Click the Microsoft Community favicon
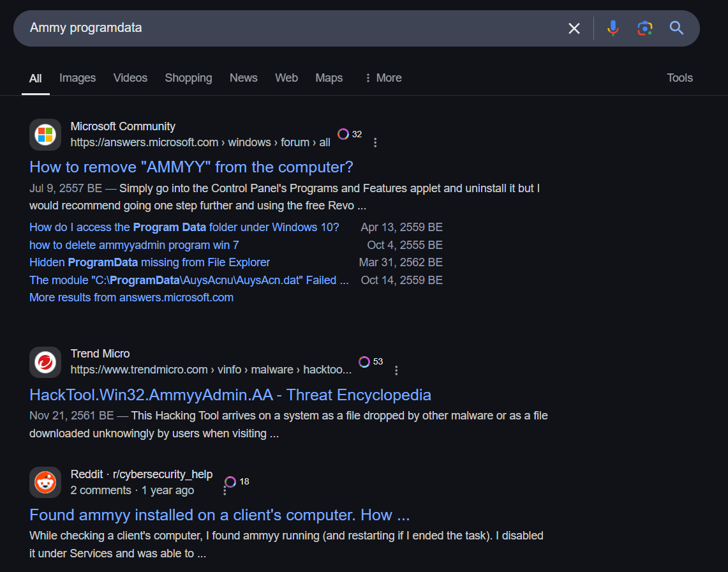Viewport: 728px width, 572px height. click(x=45, y=134)
